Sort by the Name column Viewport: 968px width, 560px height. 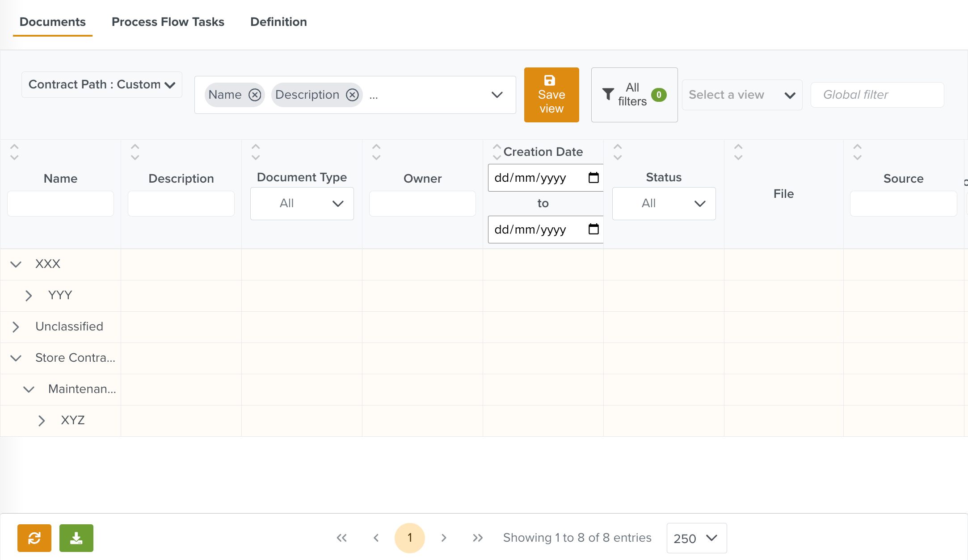14,152
